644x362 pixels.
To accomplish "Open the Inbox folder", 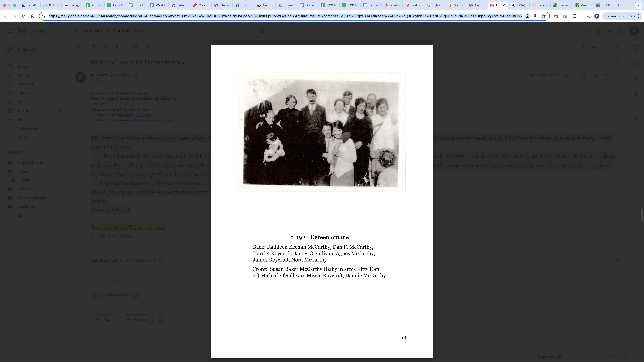I will 23,66.
